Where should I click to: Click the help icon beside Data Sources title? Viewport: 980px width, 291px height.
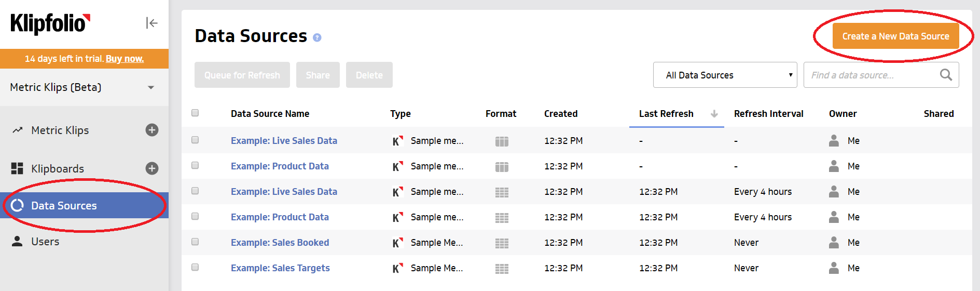pos(317,37)
